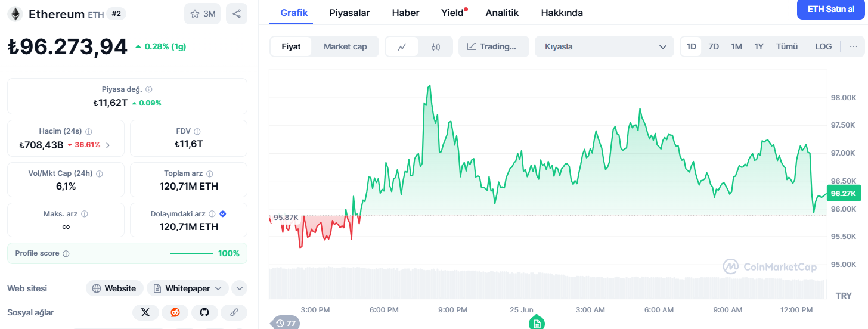Click the 25 Jun date label
868x329 pixels.
coord(522,310)
